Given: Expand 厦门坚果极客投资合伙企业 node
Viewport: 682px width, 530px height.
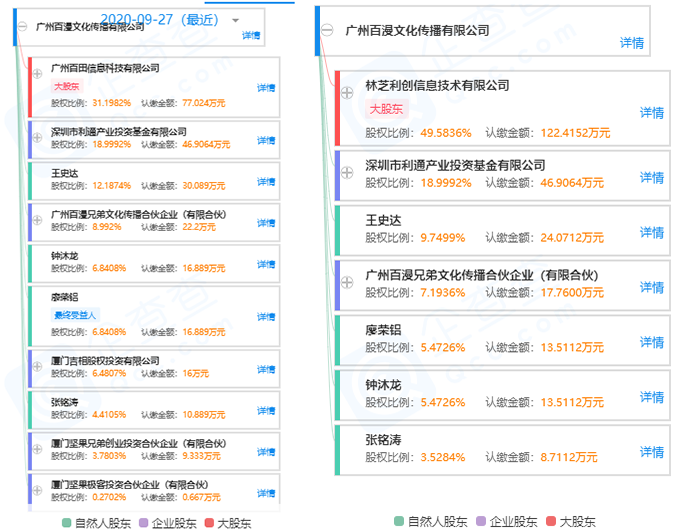Looking at the screenshot, I should 37,490.
